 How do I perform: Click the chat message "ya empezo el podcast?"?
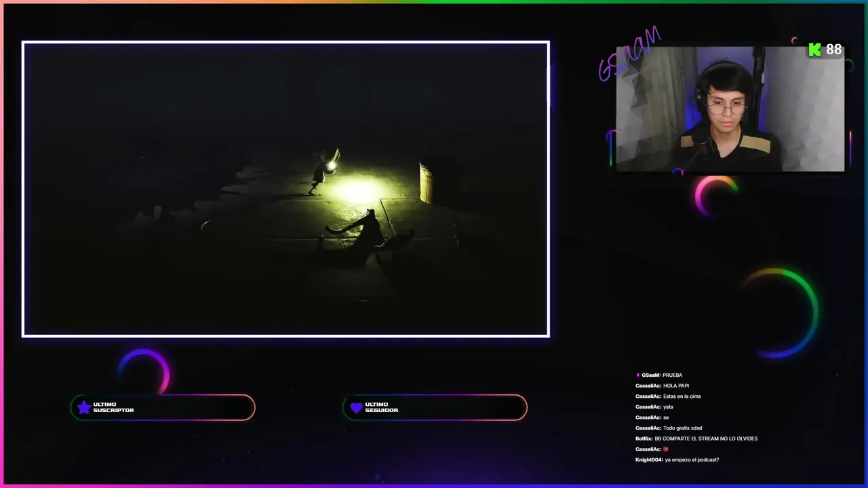pyautogui.click(x=692, y=460)
